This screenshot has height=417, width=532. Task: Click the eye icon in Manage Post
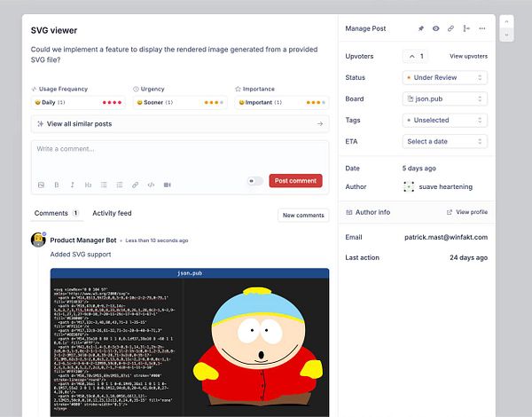[x=435, y=28]
